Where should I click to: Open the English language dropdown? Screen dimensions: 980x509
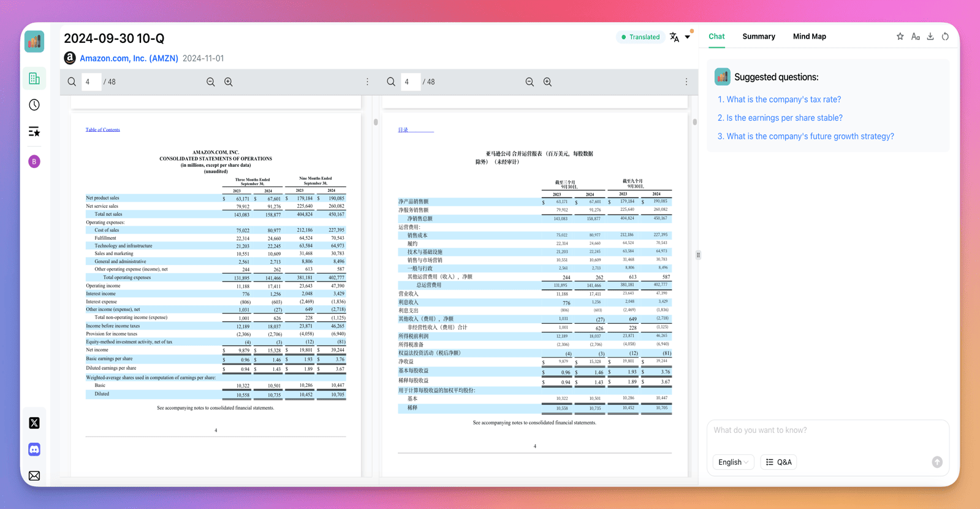pyautogui.click(x=733, y=462)
